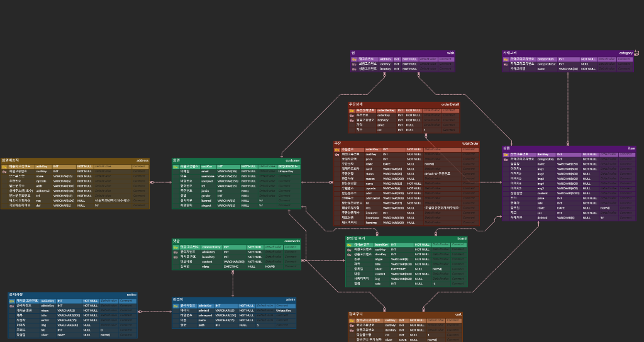Click the price column in orderDetail table

pyautogui.click(x=380, y=125)
